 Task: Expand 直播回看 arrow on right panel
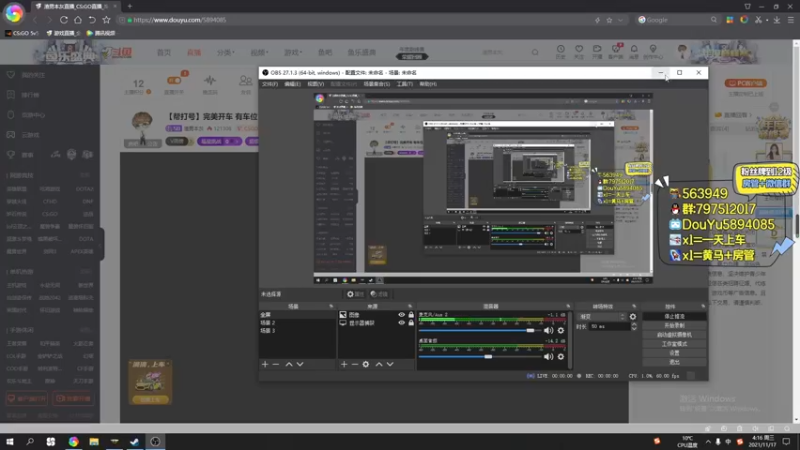click(749, 115)
